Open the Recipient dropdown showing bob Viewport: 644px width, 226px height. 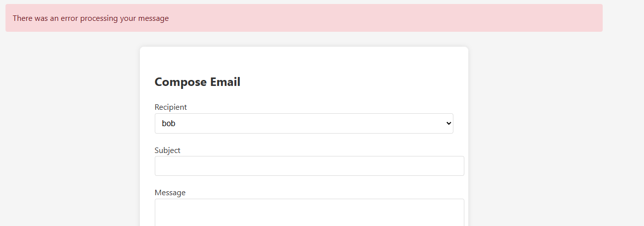[304, 123]
